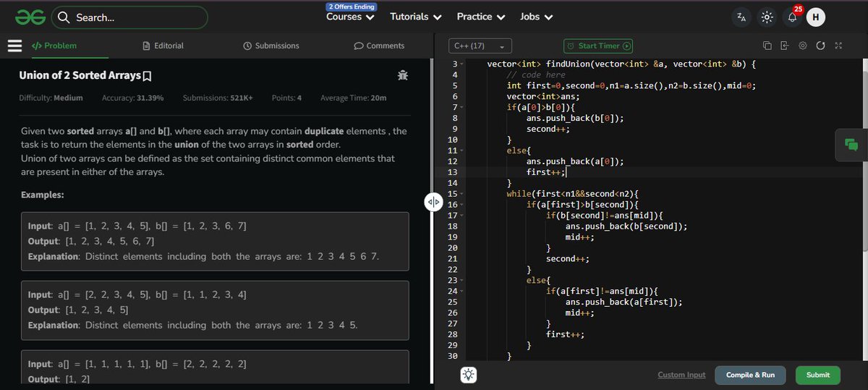Click the 'Submissions: 521K+' text
Screen dimensions: 868x390
pos(218,98)
